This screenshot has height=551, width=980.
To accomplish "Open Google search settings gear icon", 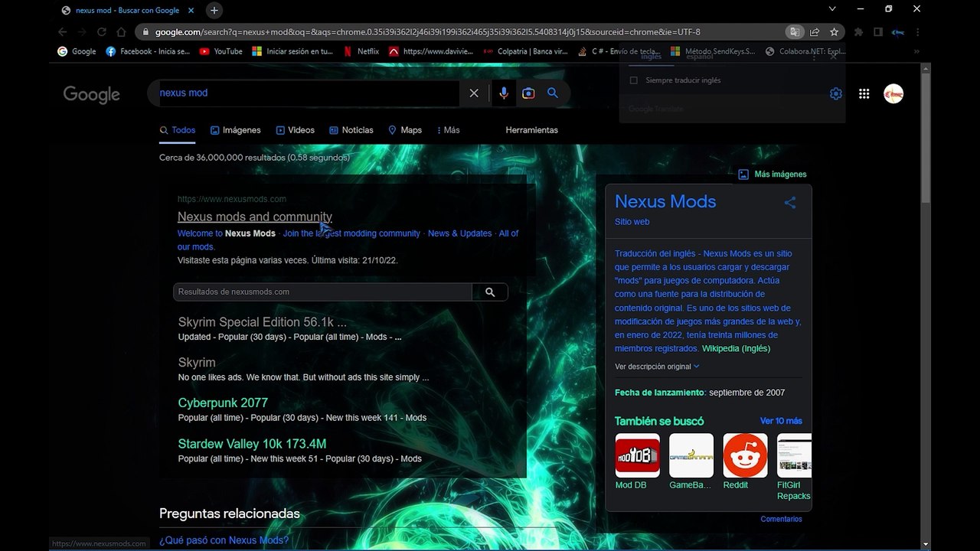I will pos(835,93).
